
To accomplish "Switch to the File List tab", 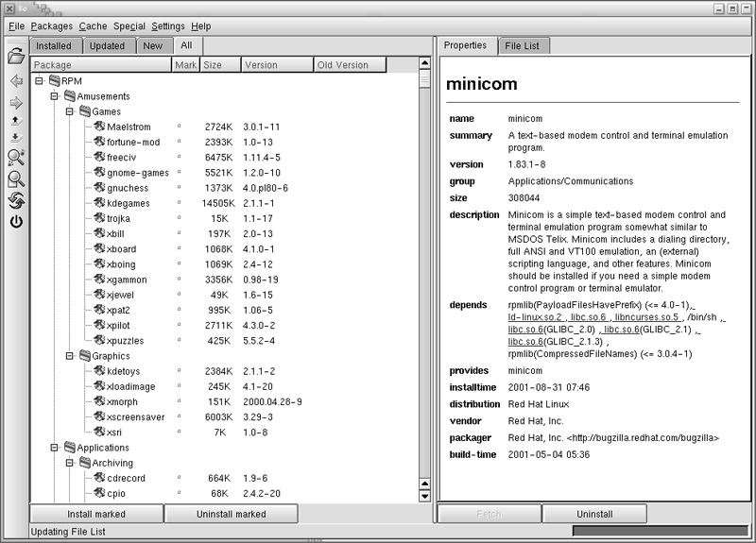I will pyautogui.click(x=524, y=45).
